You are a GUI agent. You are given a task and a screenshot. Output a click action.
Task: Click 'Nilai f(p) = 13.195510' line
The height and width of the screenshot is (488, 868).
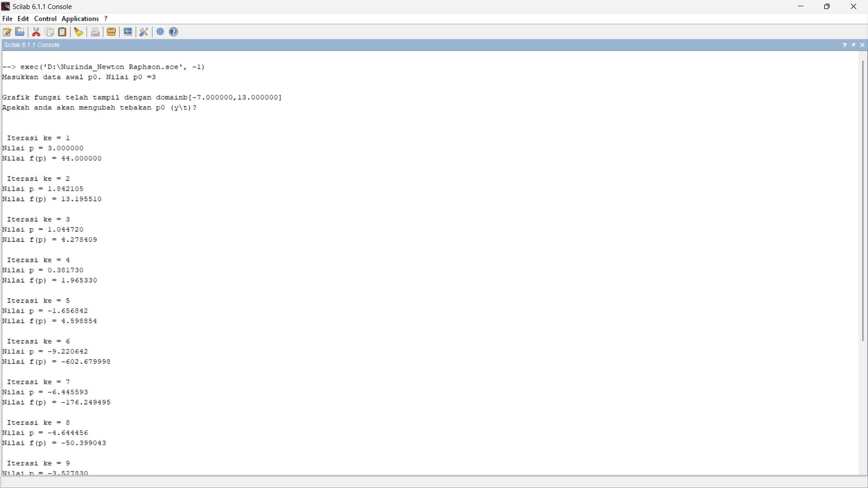(x=52, y=200)
